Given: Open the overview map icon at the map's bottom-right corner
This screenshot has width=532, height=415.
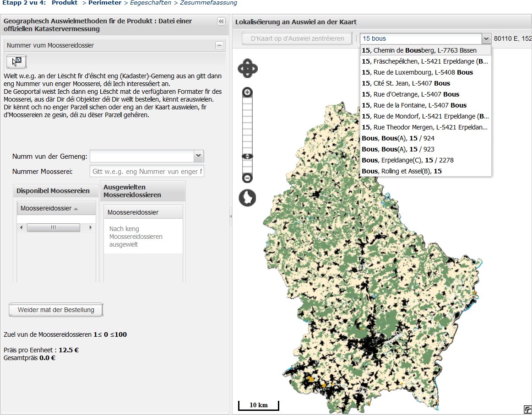Looking at the screenshot, I should click(527, 409).
